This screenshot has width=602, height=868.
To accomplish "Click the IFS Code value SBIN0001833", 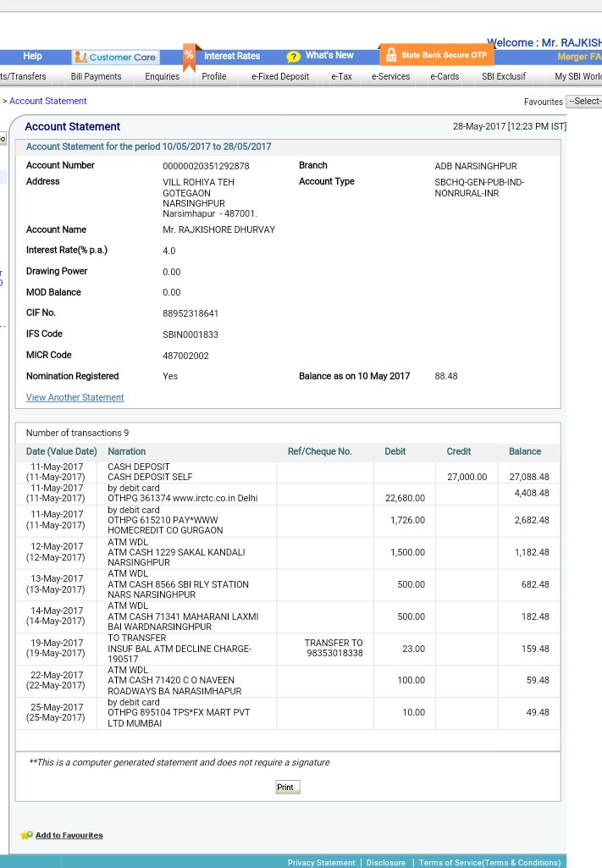I will tap(191, 334).
